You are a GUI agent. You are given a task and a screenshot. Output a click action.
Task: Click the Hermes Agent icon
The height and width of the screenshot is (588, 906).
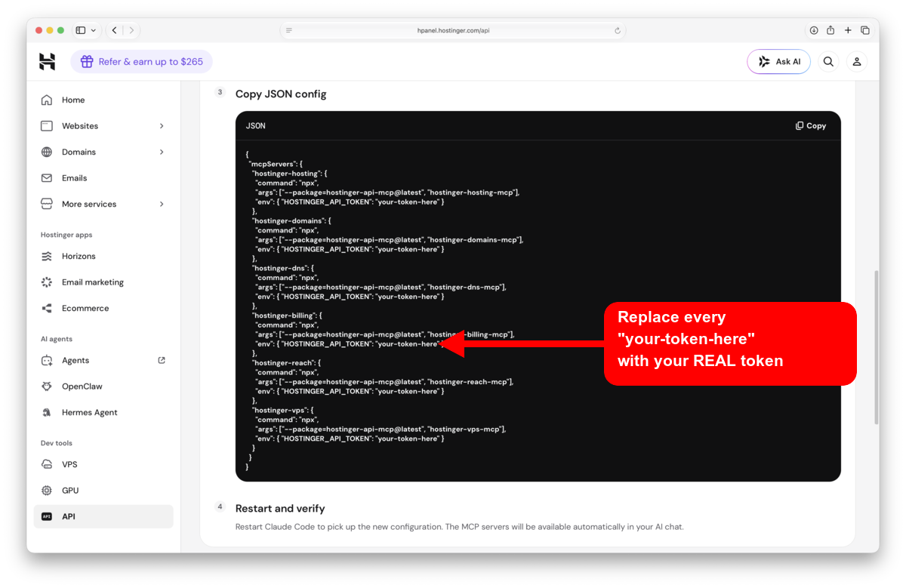tap(47, 412)
